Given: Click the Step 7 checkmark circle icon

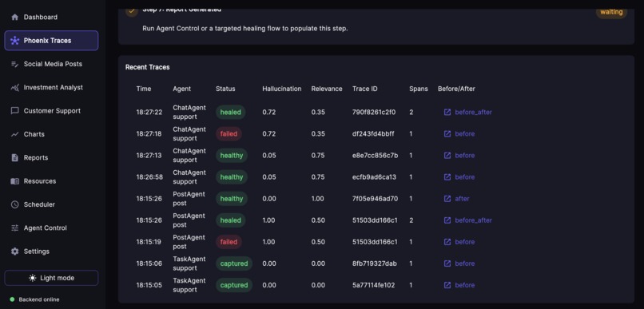Looking at the screenshot, I should click(x=132, y=11).
